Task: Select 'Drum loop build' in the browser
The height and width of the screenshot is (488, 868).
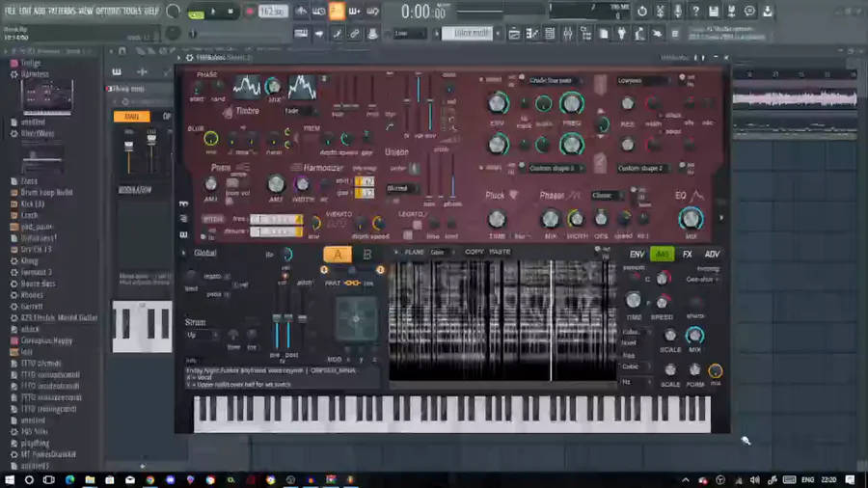Action: pos(46,193)
